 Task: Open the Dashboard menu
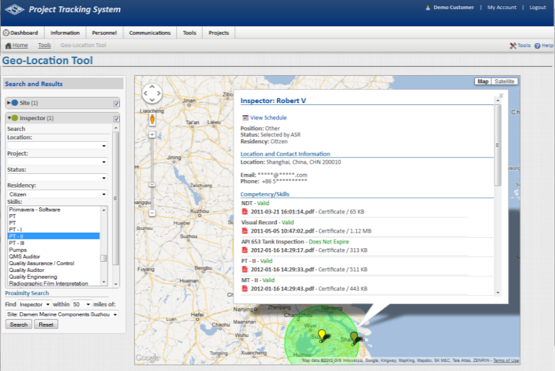coord(22,33)
